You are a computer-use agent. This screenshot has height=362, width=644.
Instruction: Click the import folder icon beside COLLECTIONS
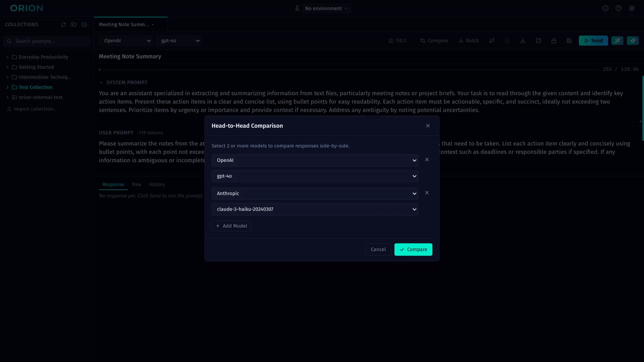pos(74,25)
